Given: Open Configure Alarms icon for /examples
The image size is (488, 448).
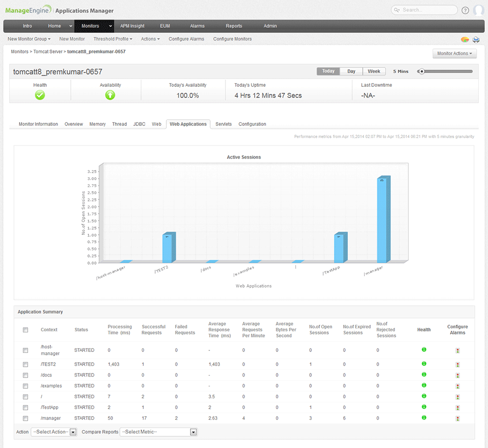Looking at the screenshot, I should [x=458, y=386].
